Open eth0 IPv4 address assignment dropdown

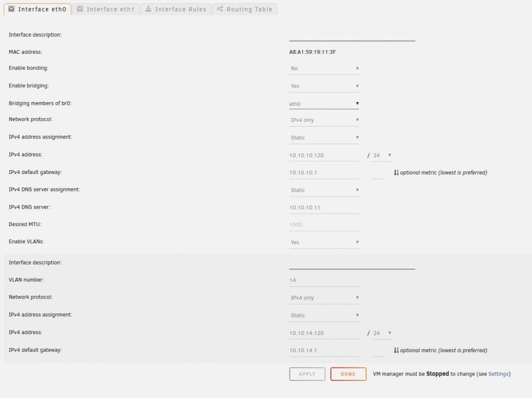pyautogui.click(x=324, y=138)
